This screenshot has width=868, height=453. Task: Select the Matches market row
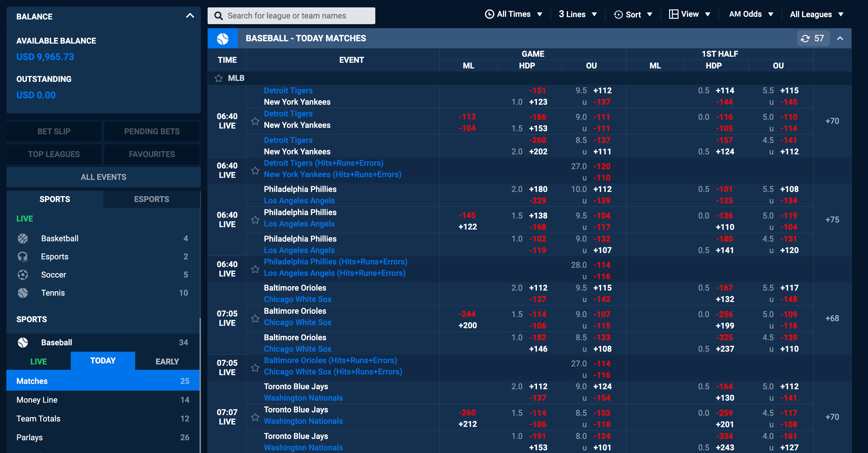click(103, 381)
